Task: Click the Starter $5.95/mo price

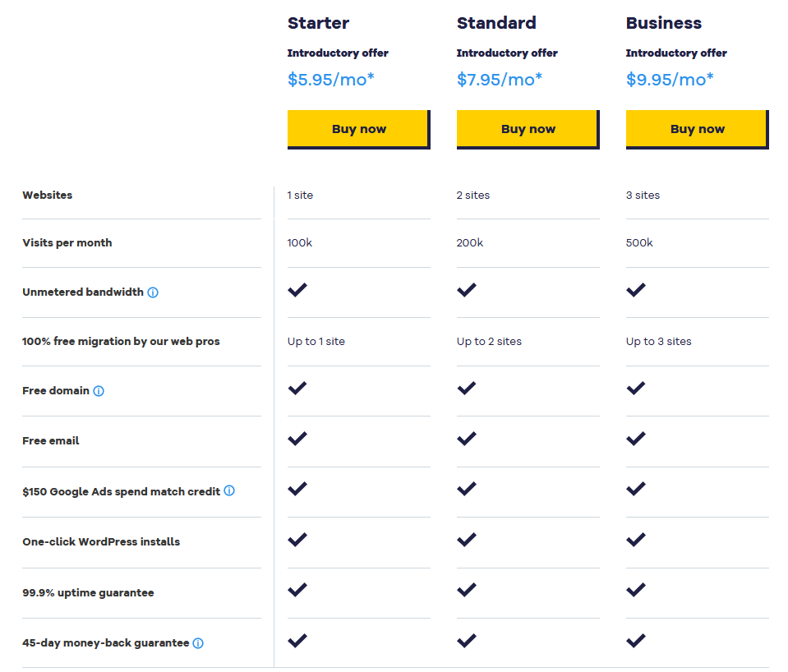Action: click(x=330, y=80)
